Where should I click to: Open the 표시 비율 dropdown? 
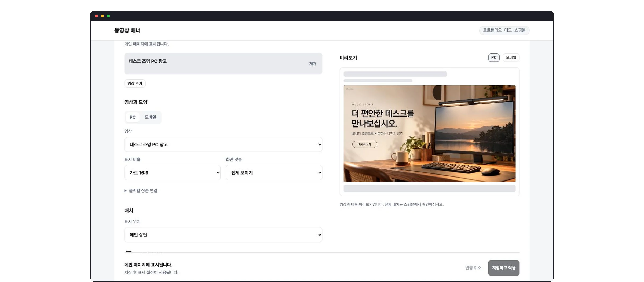173,173
